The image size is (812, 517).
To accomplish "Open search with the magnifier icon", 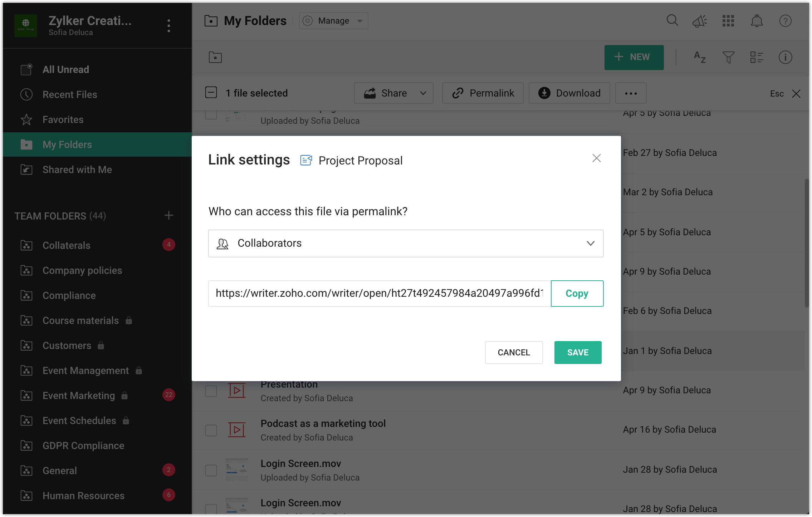I will point(672,21).
